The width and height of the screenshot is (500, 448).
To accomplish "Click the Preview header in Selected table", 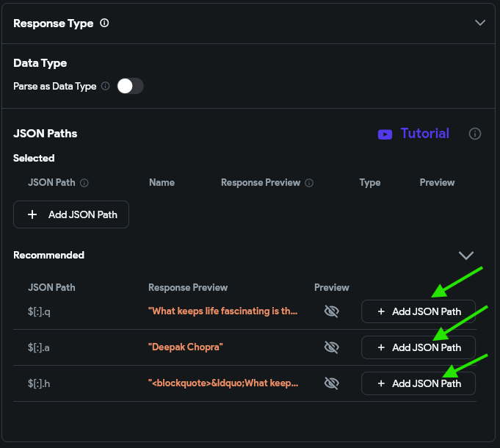I will (437, 182).
